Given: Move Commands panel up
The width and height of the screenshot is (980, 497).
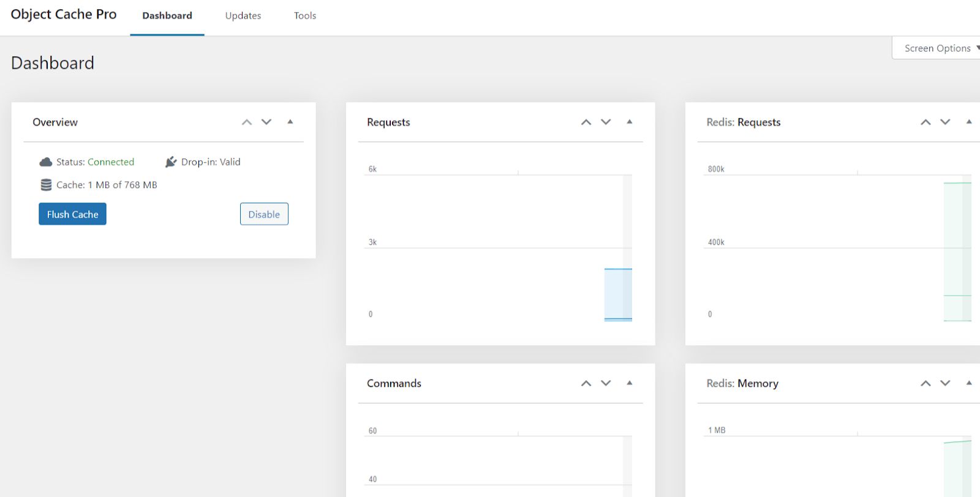Looking at the screenshot, I should coord(586,383).
